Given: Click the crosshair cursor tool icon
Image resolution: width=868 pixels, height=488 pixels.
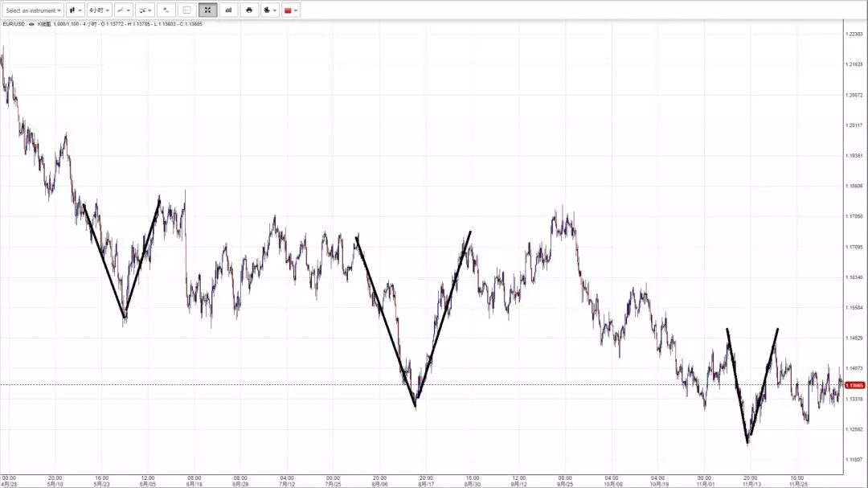Looking at the screenshot, I should point(166,10).
